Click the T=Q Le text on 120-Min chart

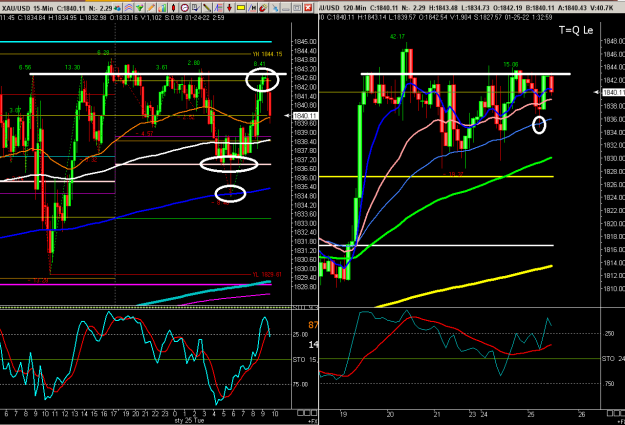click(x=576, y=30)
